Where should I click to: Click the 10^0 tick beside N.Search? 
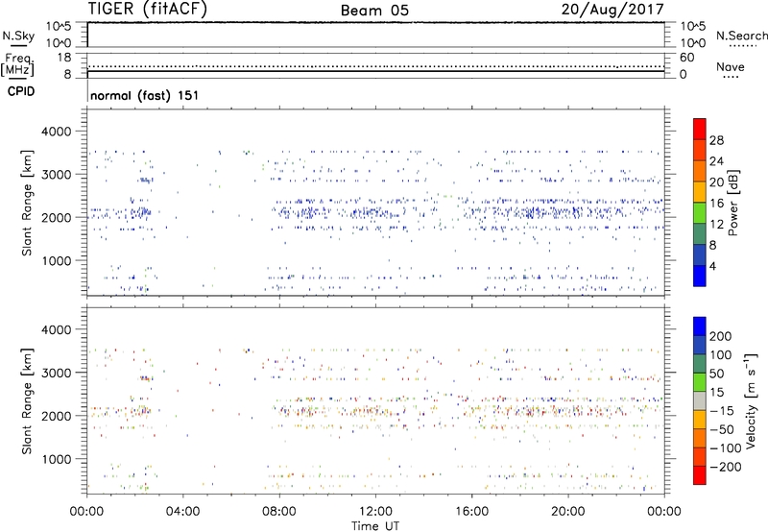tap(692, 43)
